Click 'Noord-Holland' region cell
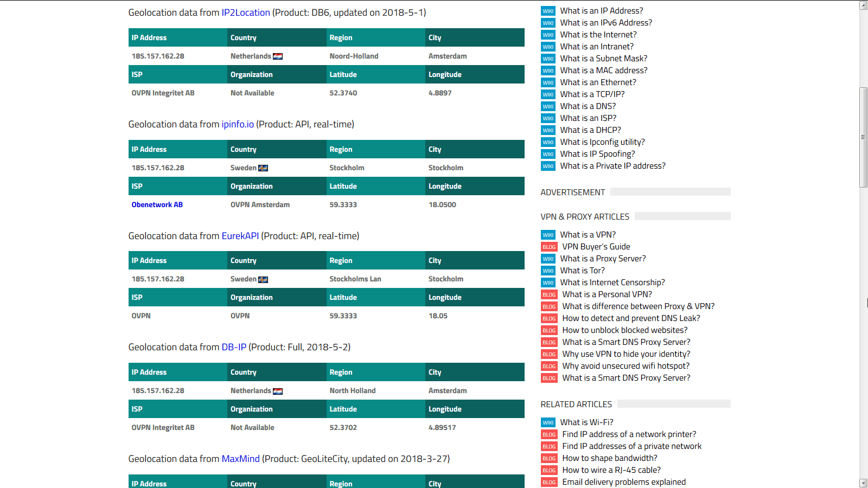 pos(354,56)
